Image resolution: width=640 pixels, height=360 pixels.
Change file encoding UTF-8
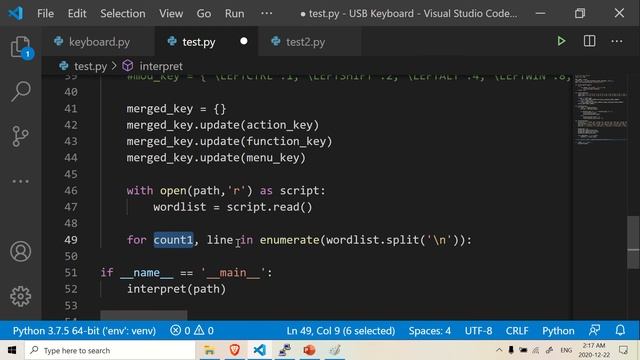(478, 330)
